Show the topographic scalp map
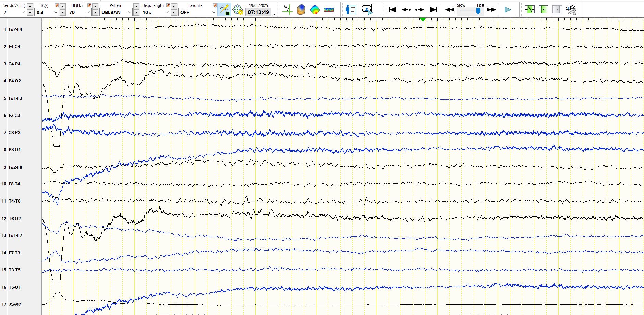Viewport: 644px width, 315px height. pos(315,10)
